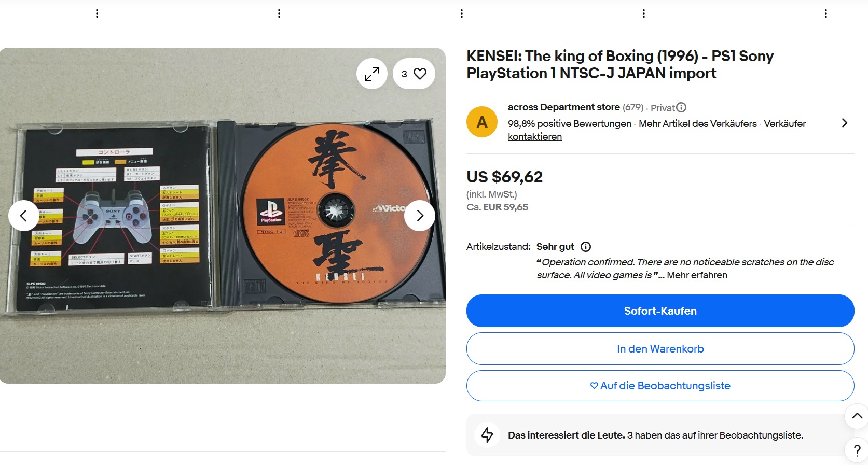Click Sofort-Kaufen button
This screenshot has width=868, height=465.
click(660, 311)
